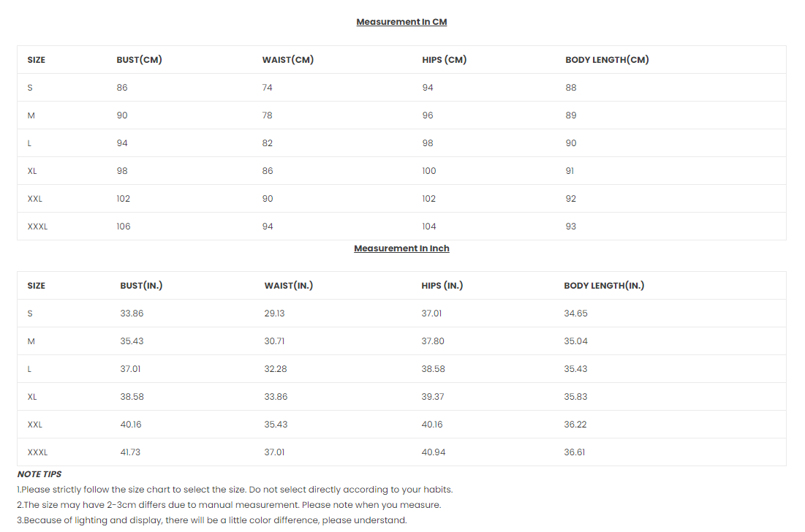Click the note about 2-3cm measurement differences

point(229,505)
